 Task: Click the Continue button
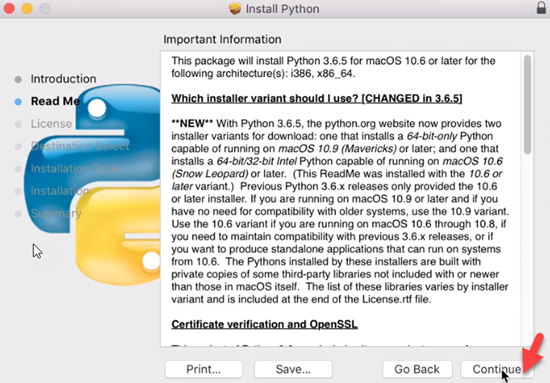[x=497, y=369]
